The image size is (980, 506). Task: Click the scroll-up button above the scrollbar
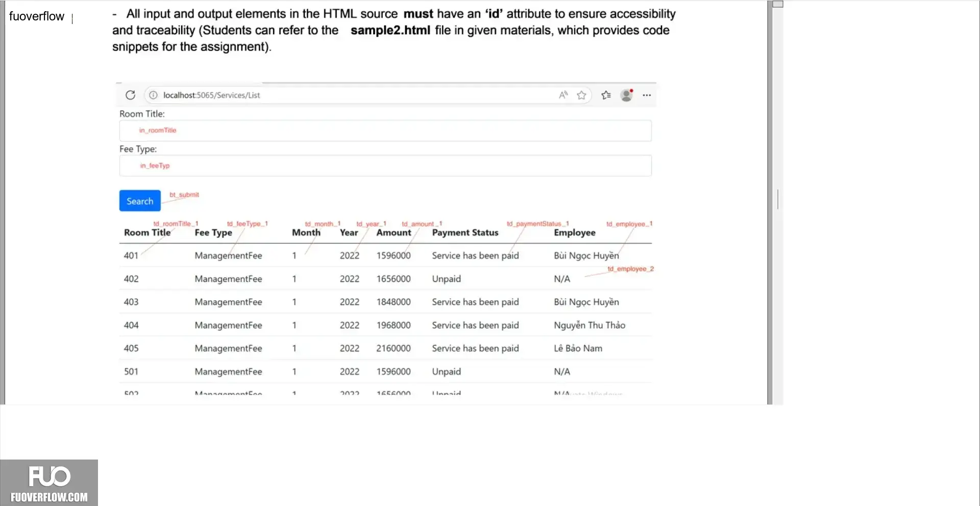777,4
